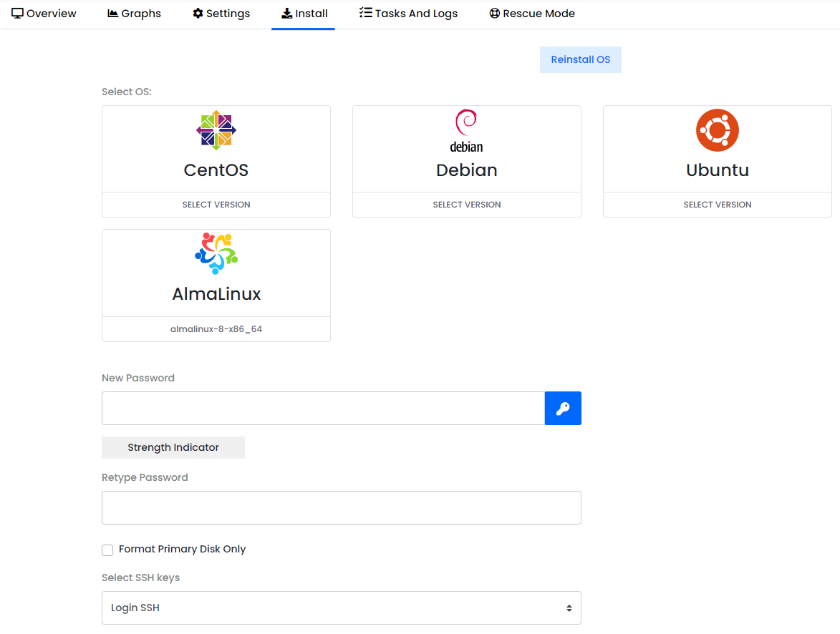Open the Tasks And Logs tab
This screenshot has height=634, width=840.
[408, 14]
